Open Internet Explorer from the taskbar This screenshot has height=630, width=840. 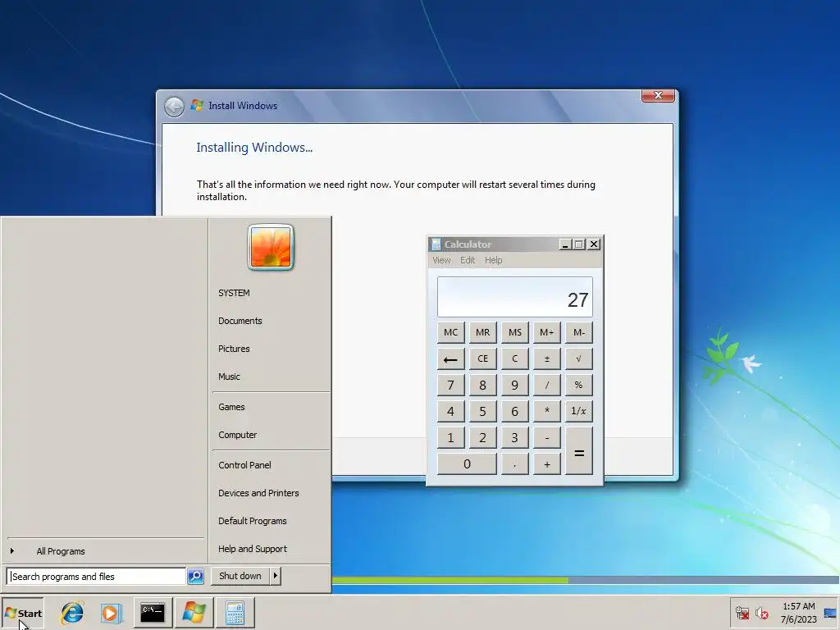(x=72, y=613)
